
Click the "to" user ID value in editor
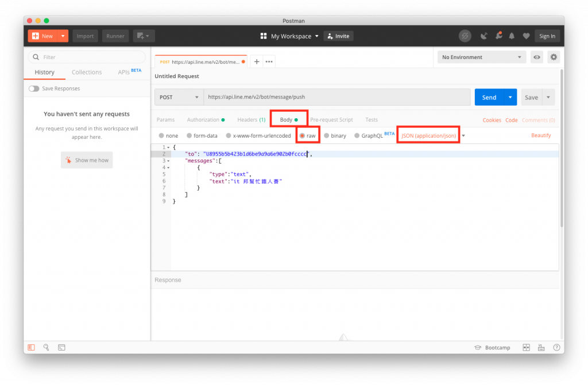pos(256,154)
